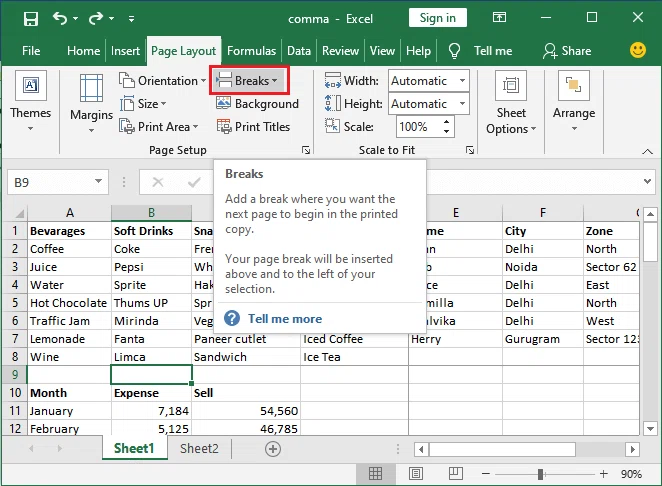Viewport: 662px width, 486px height.
Task: Open the Breaks dropdown
Action: (x=249, y=80)
